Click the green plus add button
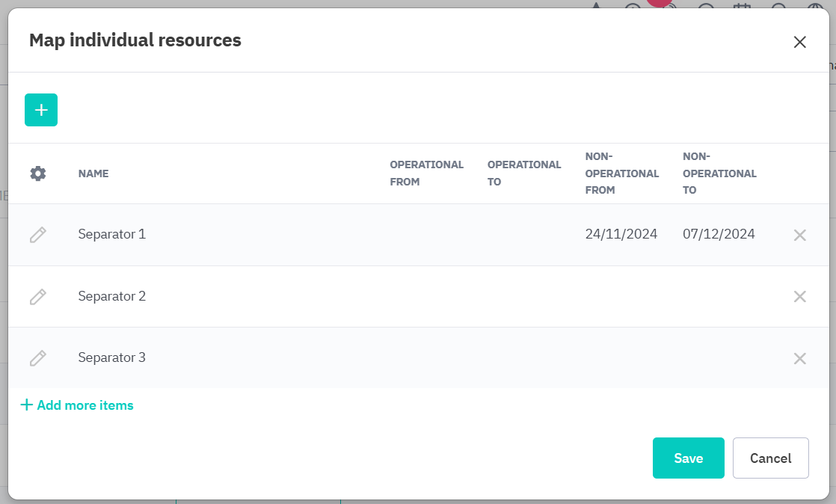The height and width of the screenshot is (504, 836). click(x=41, y=110)
